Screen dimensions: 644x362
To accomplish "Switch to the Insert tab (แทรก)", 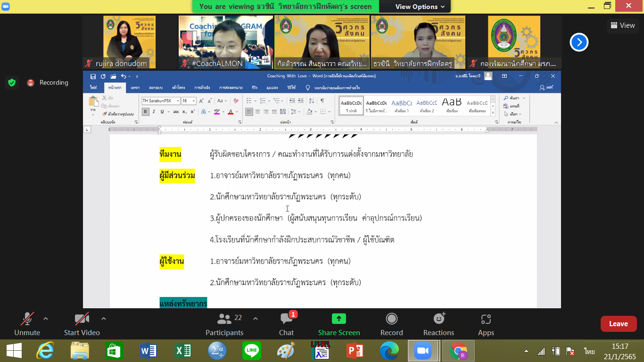I will (135, 88).
